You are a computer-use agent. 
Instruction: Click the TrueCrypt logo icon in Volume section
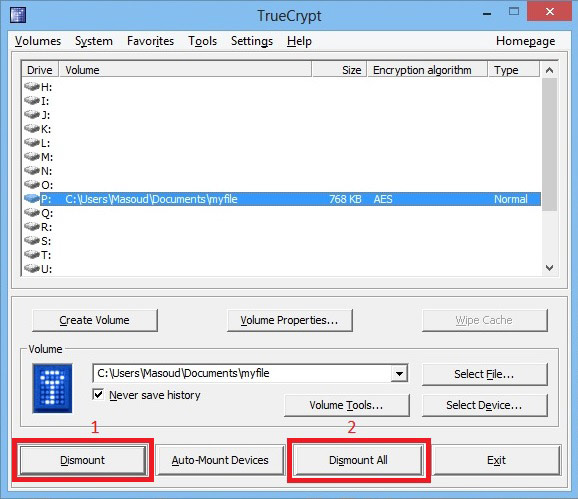(52, 388)
